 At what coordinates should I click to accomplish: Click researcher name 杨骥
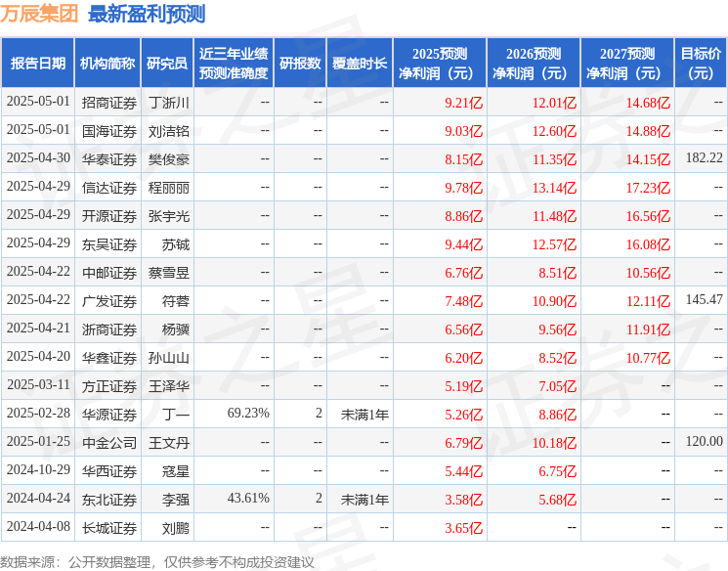point(176,329)
